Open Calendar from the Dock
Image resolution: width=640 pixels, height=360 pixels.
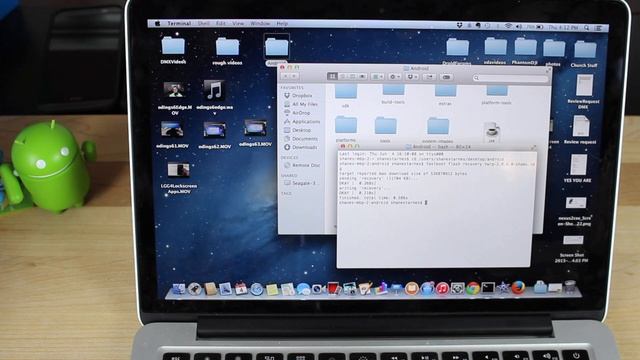point(241,289)
